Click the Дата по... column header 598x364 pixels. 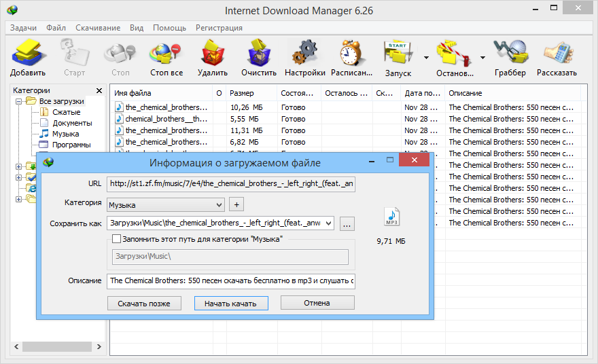point(423,93)
